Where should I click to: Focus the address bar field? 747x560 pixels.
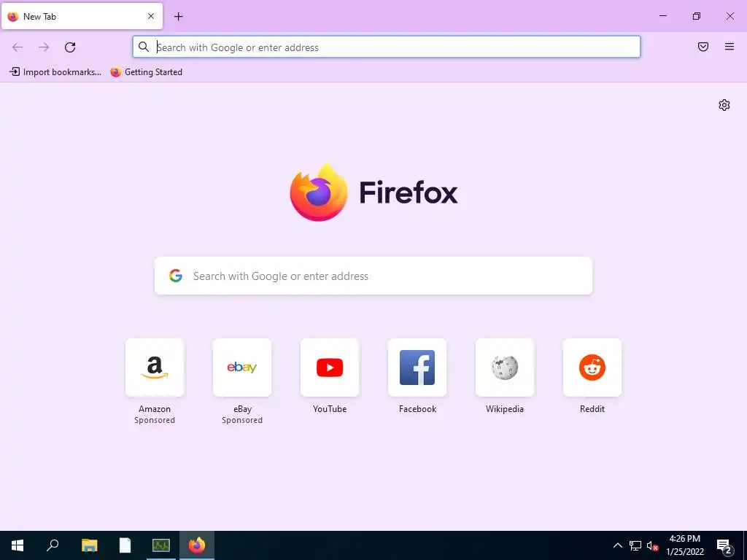[387, 47]
